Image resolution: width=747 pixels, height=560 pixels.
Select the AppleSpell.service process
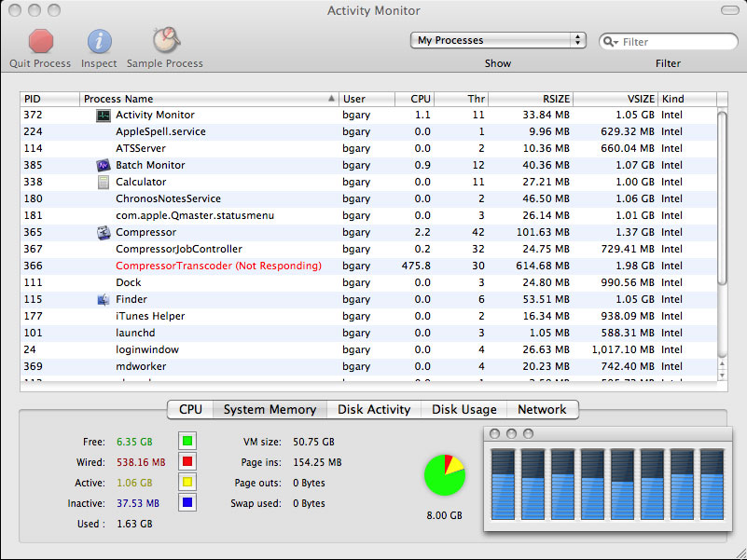[368, 131]
